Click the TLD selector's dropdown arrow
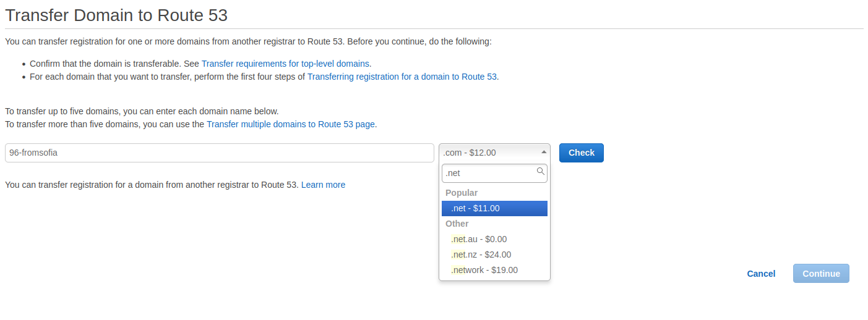 [544, 152]
